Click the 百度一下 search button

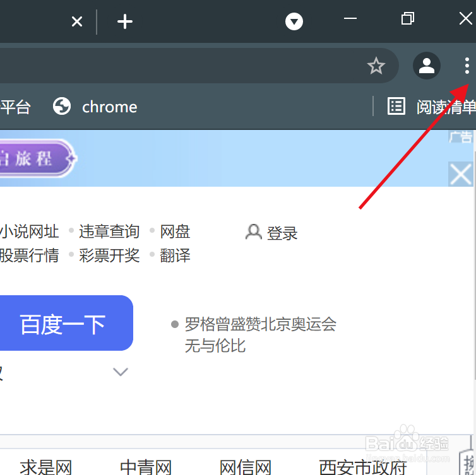(x=66, y=323)
